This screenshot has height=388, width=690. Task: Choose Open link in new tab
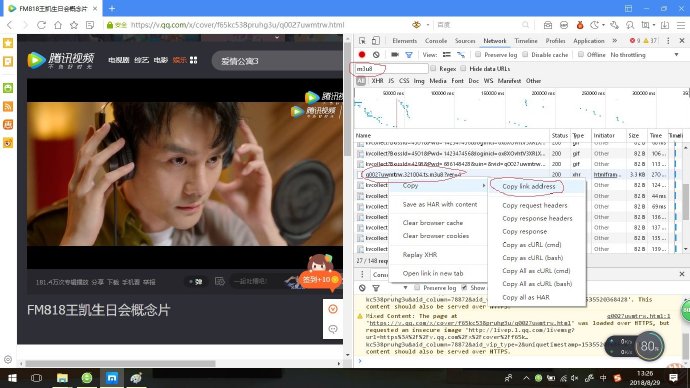[x=433, y=273]
